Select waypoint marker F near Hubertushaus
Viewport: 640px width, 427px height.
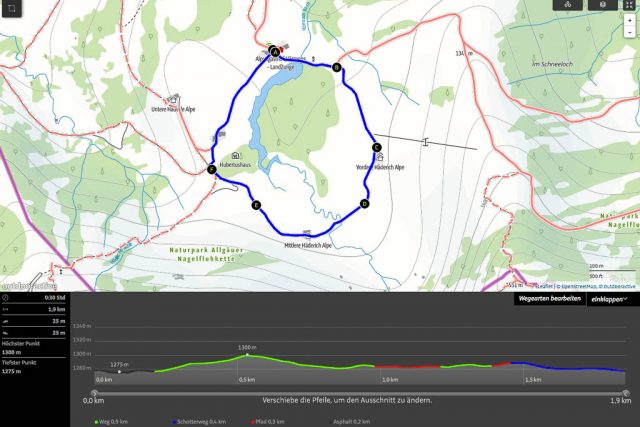212,171
